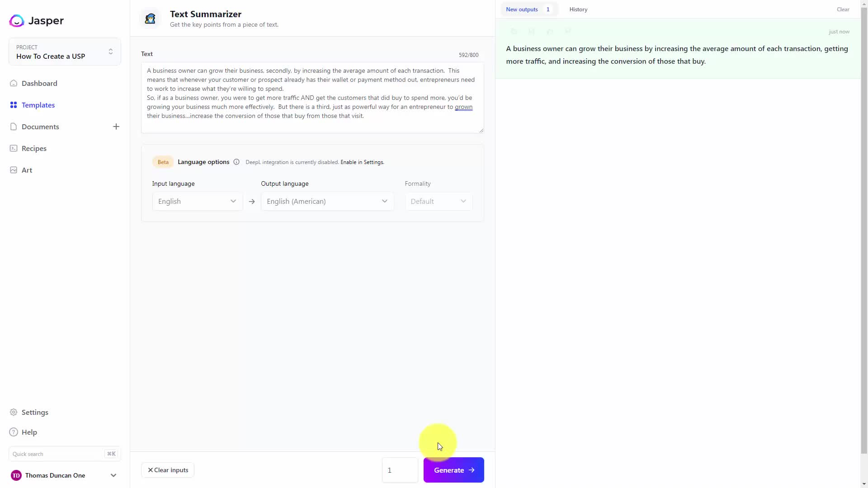
Task: Open the Output language dropdown
Action: point(327,202)
